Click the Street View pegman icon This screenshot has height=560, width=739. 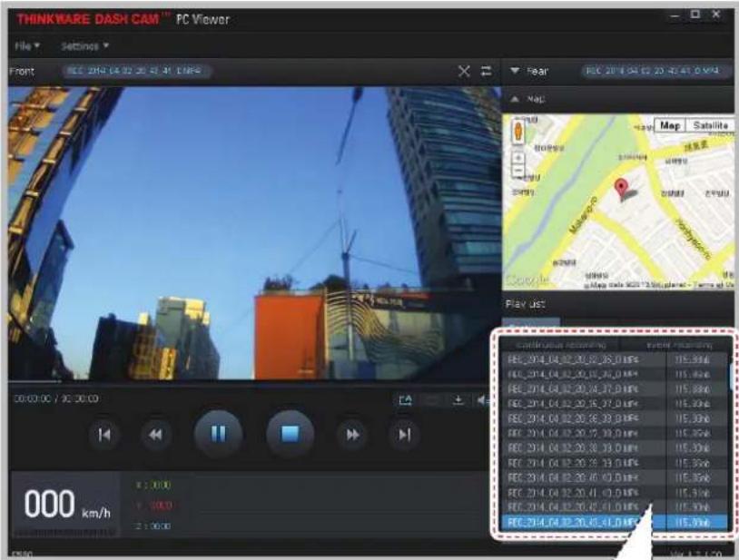(518, 132)
